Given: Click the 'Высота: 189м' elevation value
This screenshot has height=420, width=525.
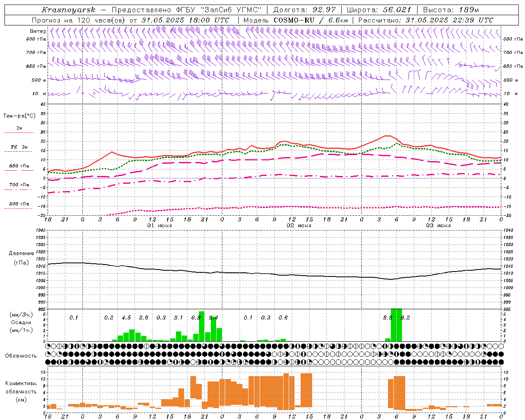Looking at the screenshot, I should tap(451, 10).
